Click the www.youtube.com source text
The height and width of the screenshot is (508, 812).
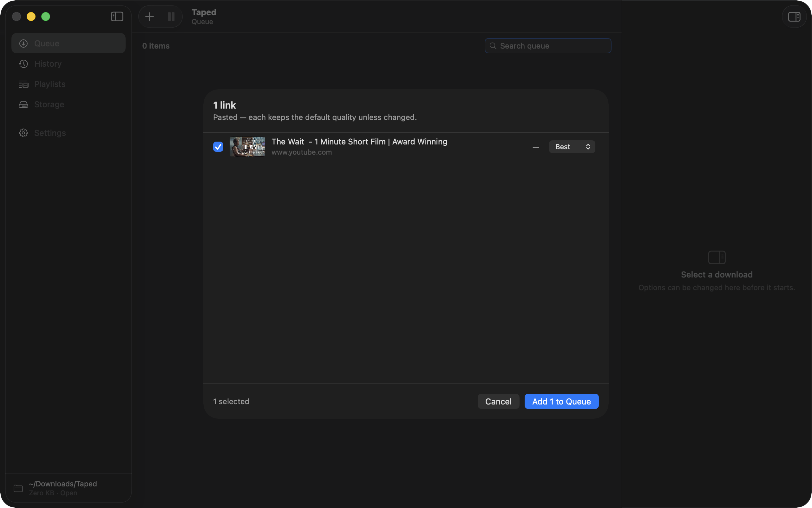tap(302, 152)
